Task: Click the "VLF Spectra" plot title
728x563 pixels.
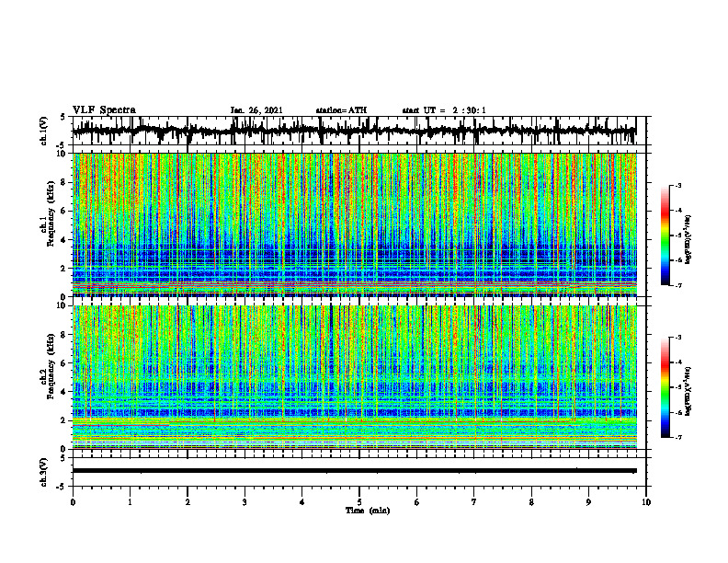Action: [x=104, y=110]
